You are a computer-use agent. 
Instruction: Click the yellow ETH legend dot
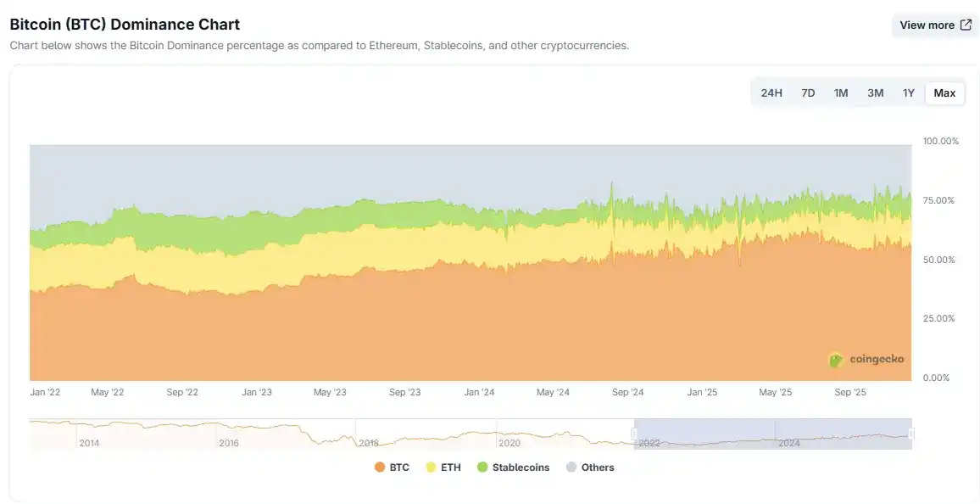430,467
